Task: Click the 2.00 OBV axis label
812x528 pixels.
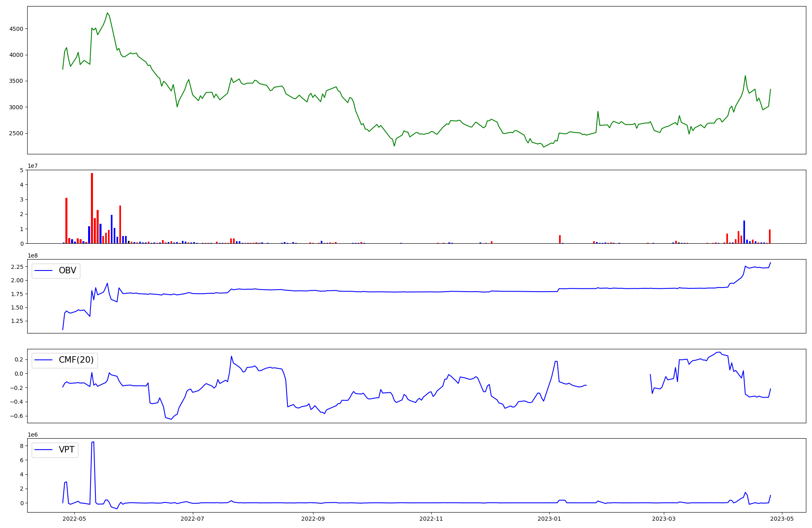Action: point(18,280)
